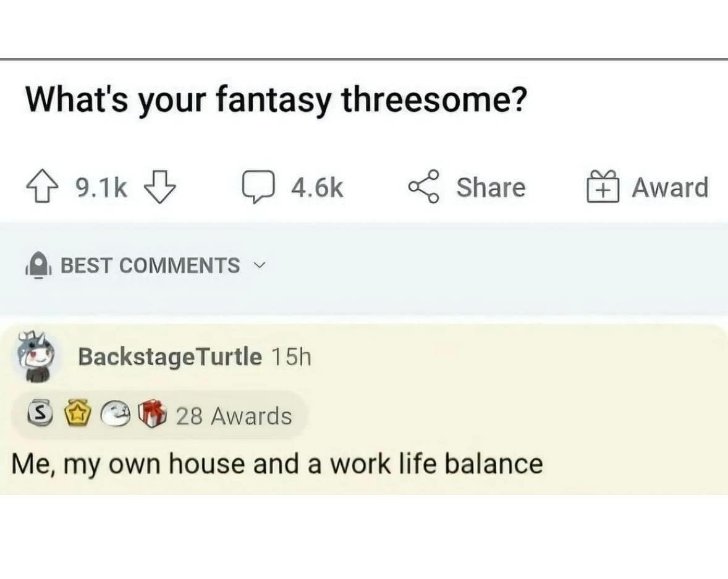Expand the Best Comments sort chevron

coord(260,266)
